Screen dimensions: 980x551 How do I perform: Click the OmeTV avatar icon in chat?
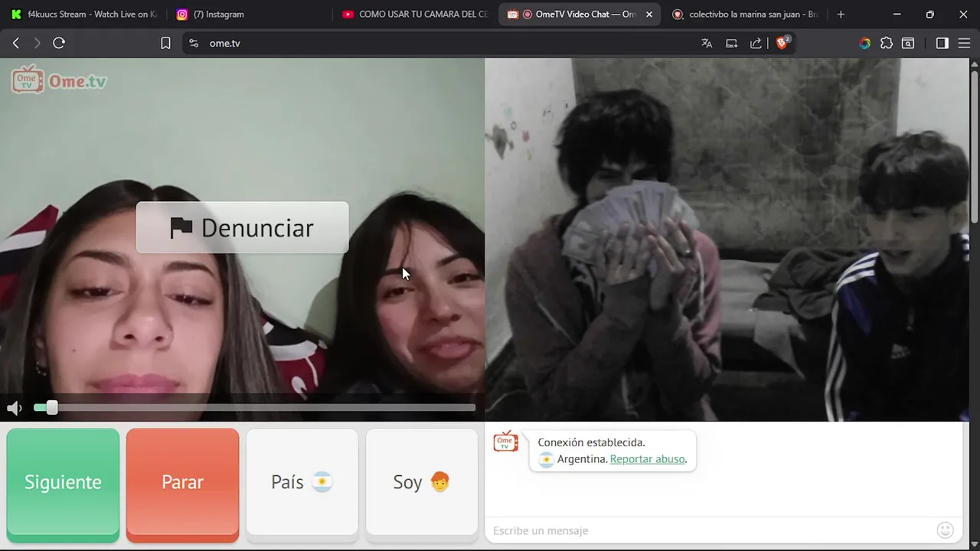tap(505, 442)
